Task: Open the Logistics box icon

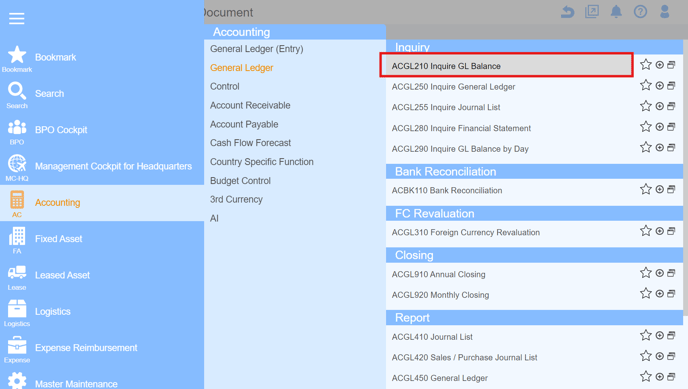Action: (17, 309)
